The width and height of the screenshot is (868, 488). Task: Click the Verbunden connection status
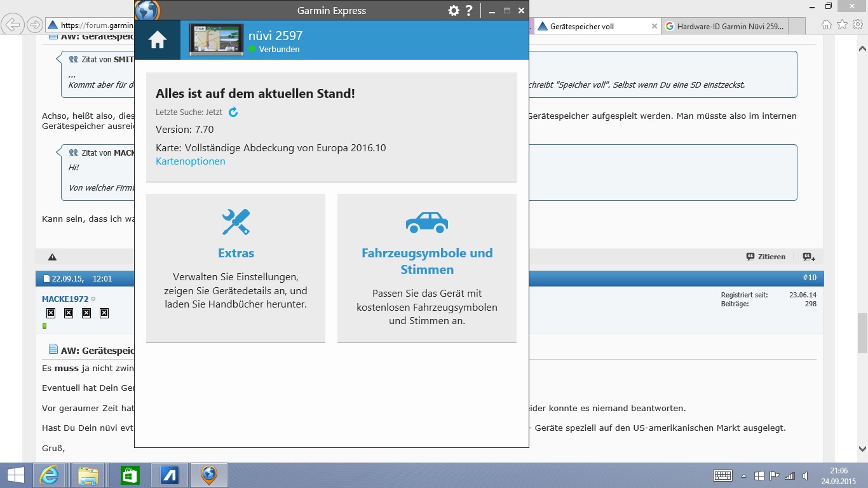click(x=275, y=50)
